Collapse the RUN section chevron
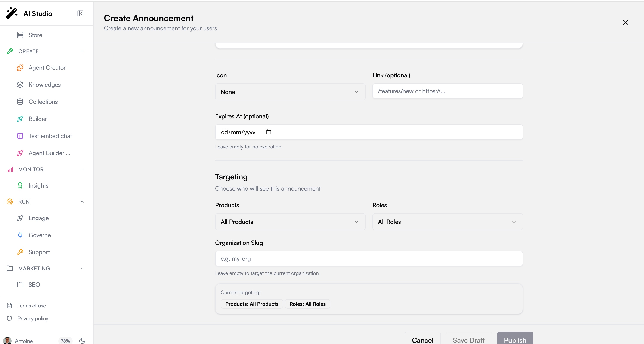 82,202
